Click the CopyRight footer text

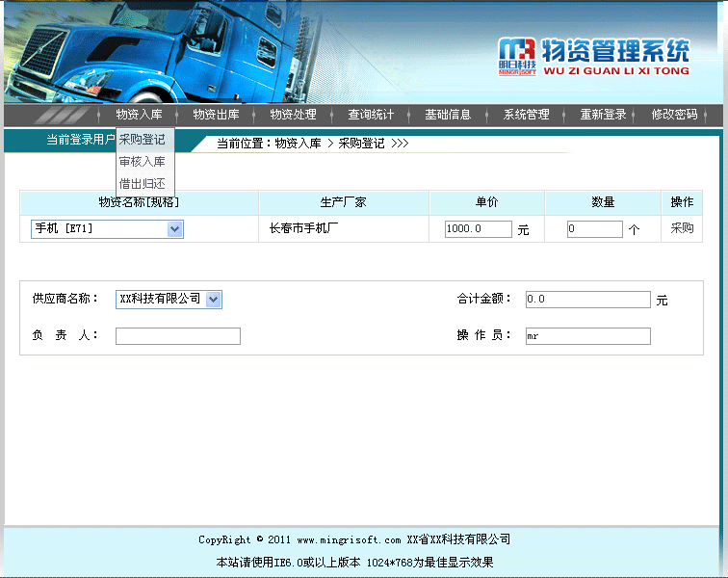(x=354, y=539)
